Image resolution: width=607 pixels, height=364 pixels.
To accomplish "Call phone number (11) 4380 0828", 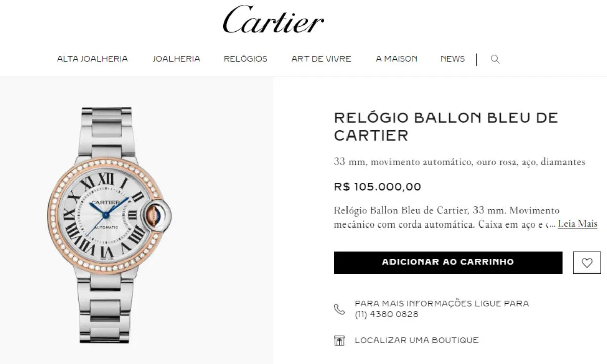I will [386, 314].
